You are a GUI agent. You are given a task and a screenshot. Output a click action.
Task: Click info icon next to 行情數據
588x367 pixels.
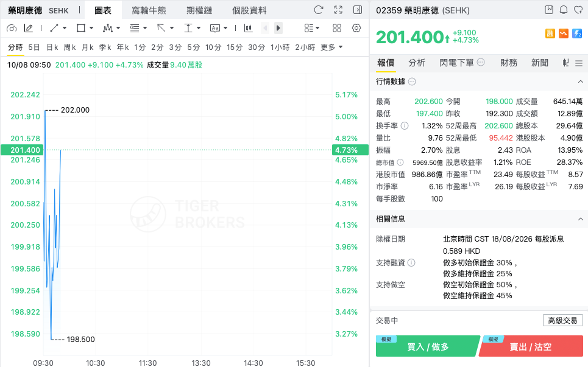tap(412, 82)
